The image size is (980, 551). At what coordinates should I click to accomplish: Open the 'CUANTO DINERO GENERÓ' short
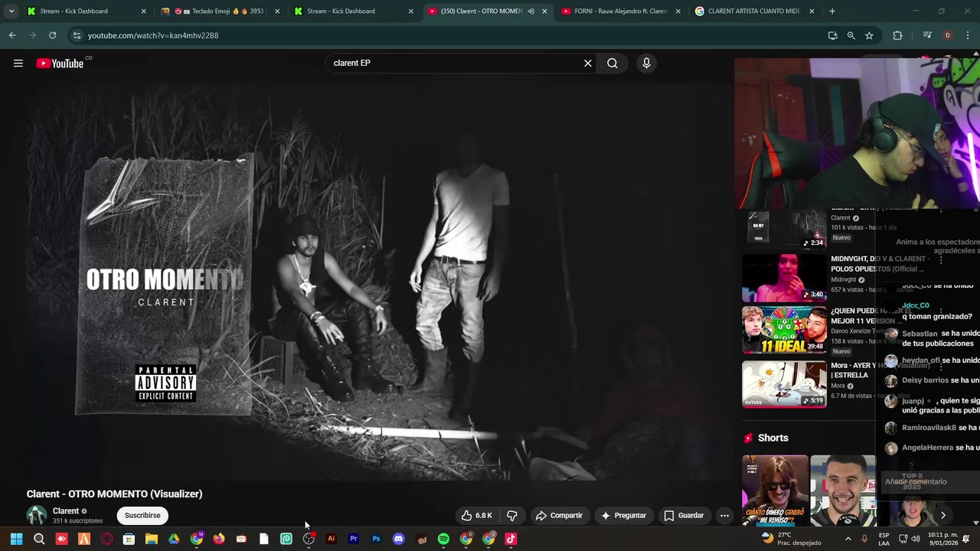(x=775, y=491)
